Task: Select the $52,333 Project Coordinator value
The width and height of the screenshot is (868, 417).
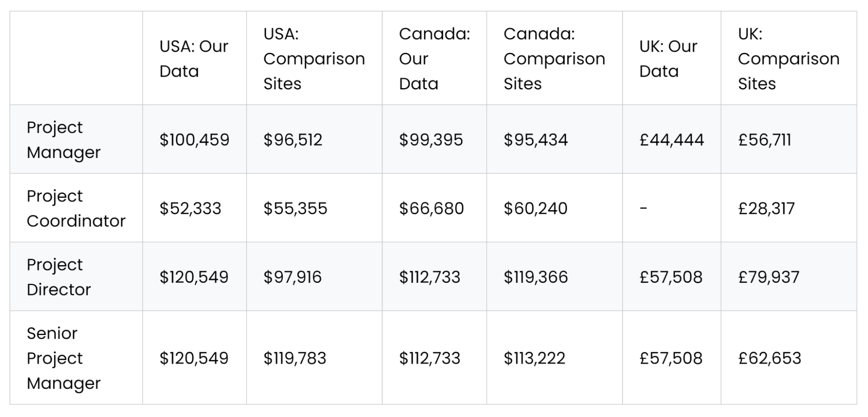Action: pyautogui.click(x=190, y=208)
